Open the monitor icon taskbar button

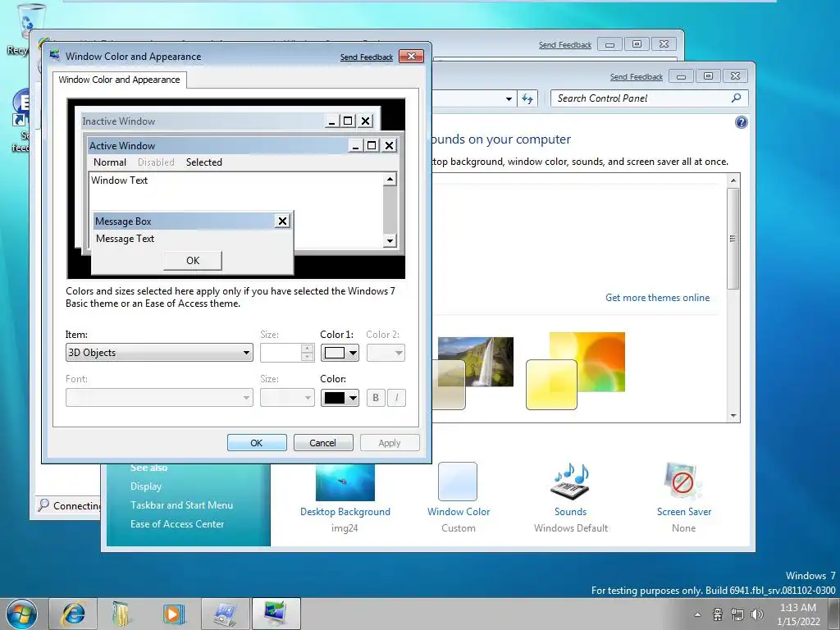click(x=276, y=614)
